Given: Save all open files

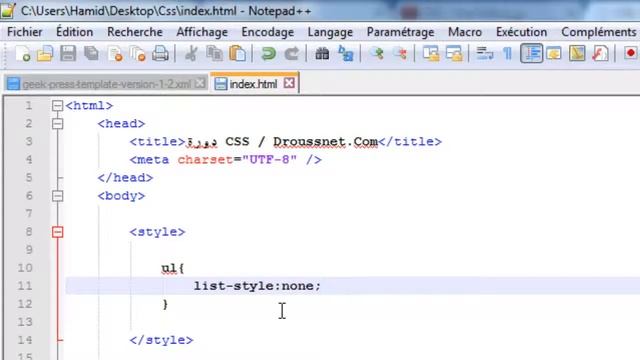Looking at the screenshot, I should tap(91, 53).
